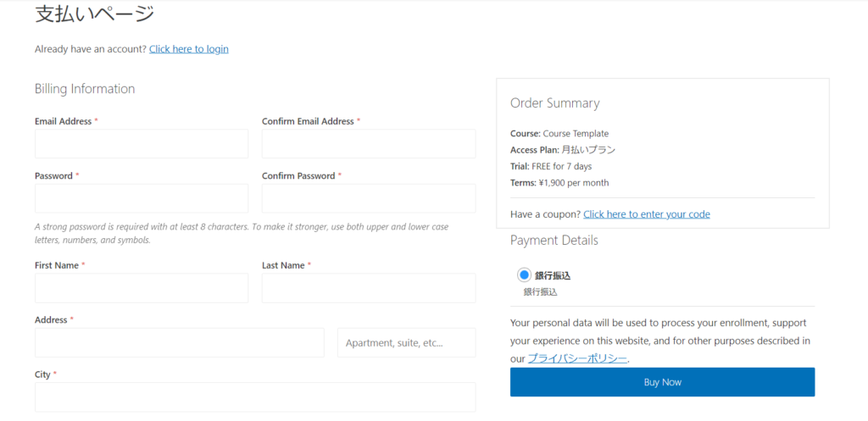Screen dimensions: 868x421
Task: Click the Buy Now button
Action: [662, 382]
